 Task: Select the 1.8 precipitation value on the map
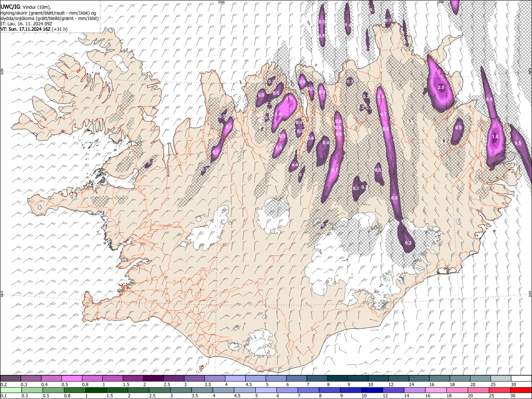pyautogui.click(x=495, y=137)
